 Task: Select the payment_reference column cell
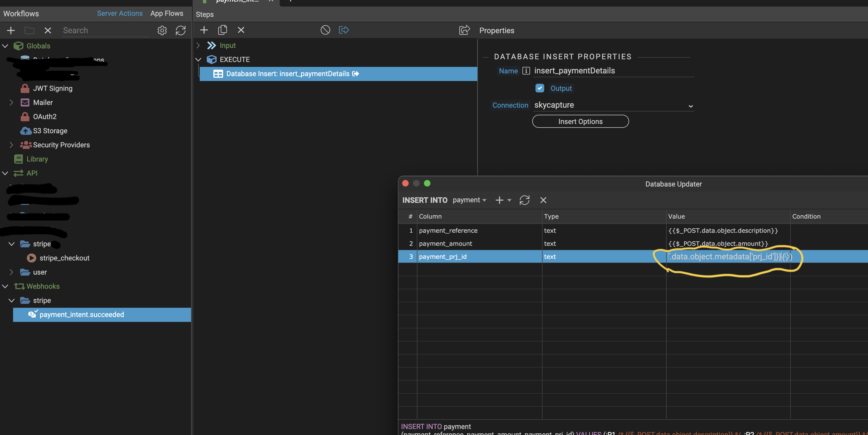(x=479, y=231)
